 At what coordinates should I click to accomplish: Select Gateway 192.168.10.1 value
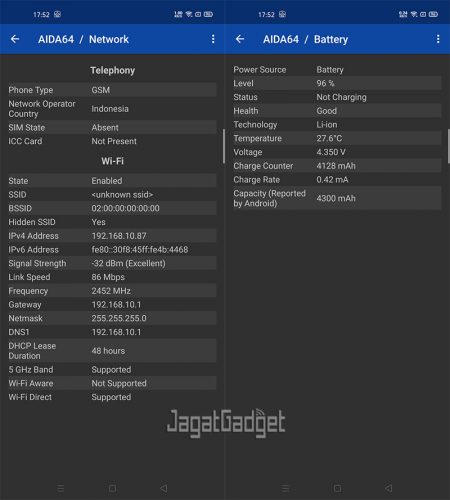click(116, 305)
